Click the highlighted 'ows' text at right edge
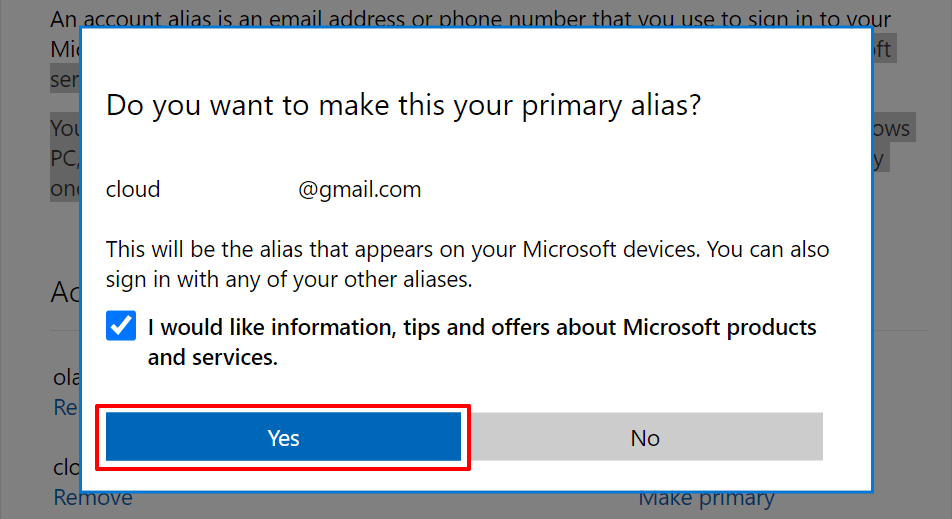 (x=892, y=128)
